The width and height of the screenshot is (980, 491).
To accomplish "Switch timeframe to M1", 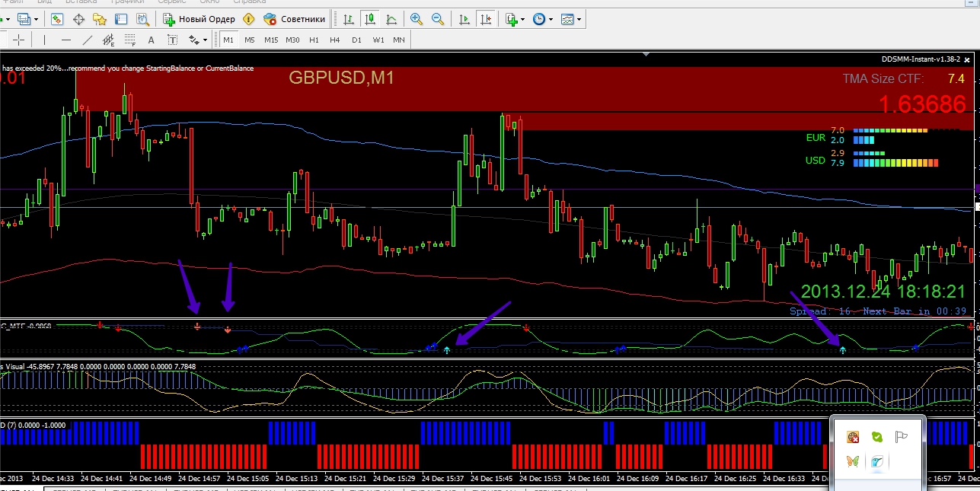I will [228, 40].
